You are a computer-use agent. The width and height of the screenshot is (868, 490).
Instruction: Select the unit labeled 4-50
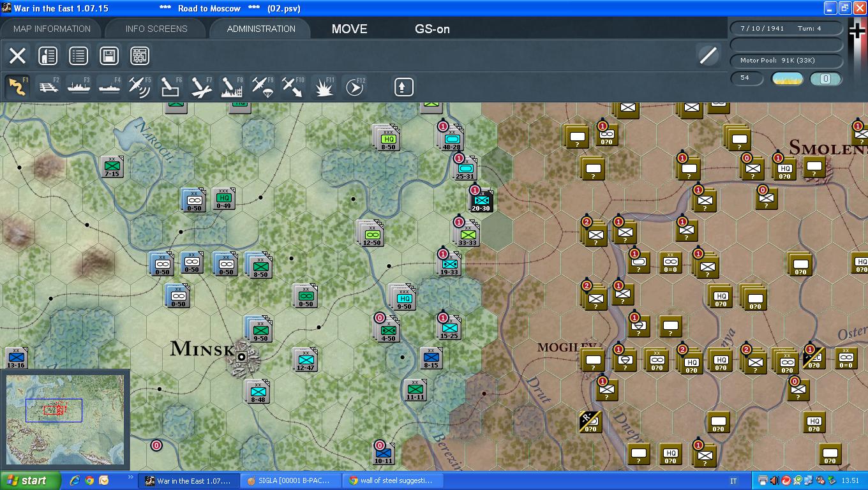pyautogui.click(x=388, y=330)
